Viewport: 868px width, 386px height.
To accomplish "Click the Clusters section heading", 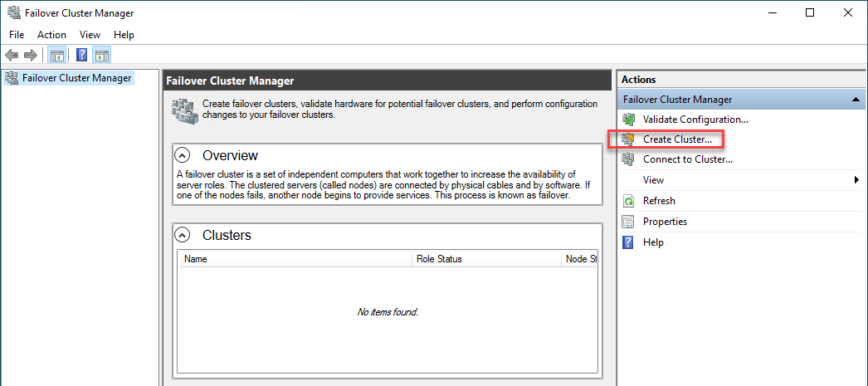I will point(227,236).
